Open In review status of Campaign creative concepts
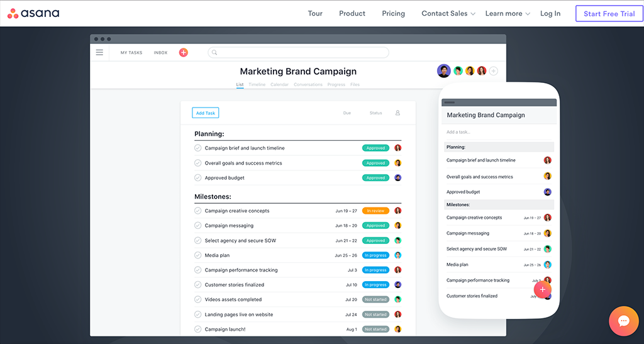644x344 pixels. point(375,211)
